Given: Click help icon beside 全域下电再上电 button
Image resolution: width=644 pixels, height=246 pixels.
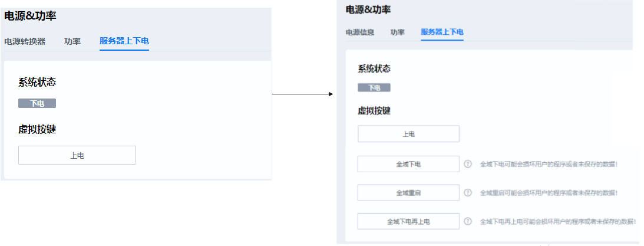Looking at the screenshot, I should [468, 222].
